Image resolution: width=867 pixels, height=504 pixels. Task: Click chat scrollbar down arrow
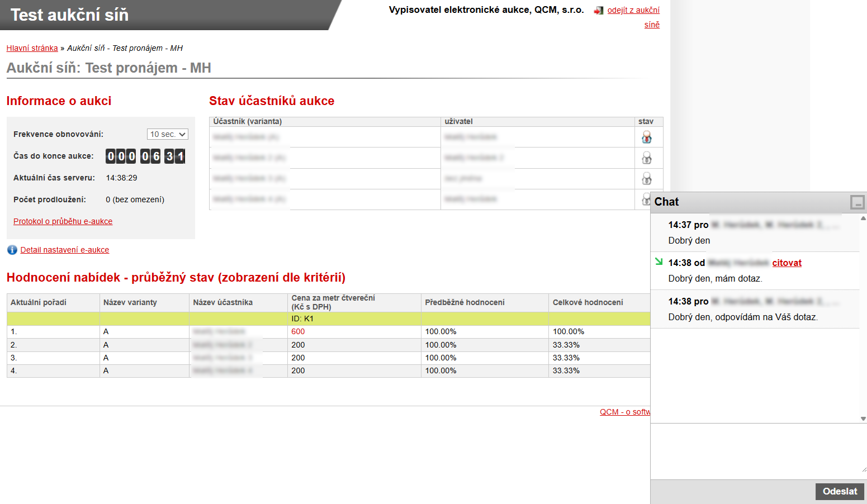(x=863, y=419)
